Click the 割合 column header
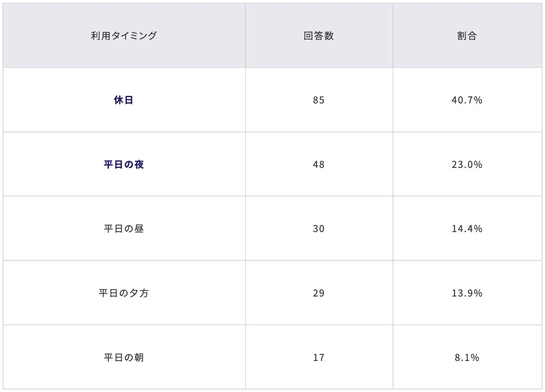The height and width of the screenshot is (392, 545). point(467,36)
